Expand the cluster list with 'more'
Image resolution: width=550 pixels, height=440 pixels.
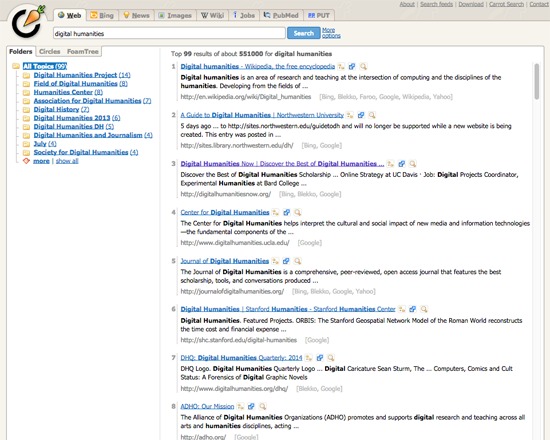click(x=41, y=161)
